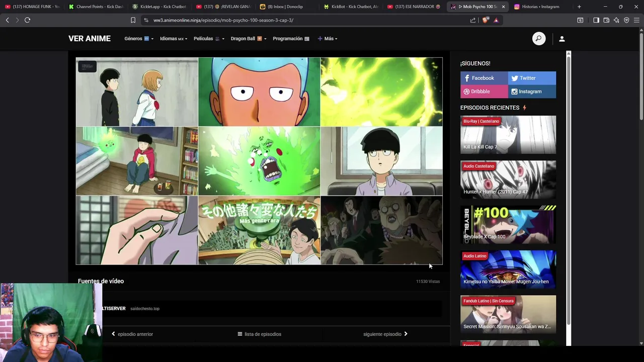This screenshot has width=644, height=362.
Task: Close the Mob Psycho 100 tab
Action: point(503,7)
